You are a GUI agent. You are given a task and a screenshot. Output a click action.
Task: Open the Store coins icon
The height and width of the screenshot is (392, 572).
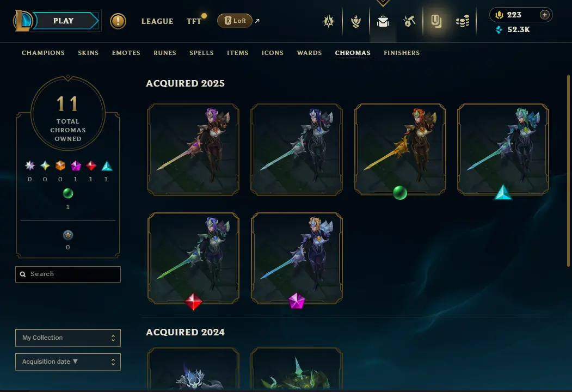click(463, 22)
